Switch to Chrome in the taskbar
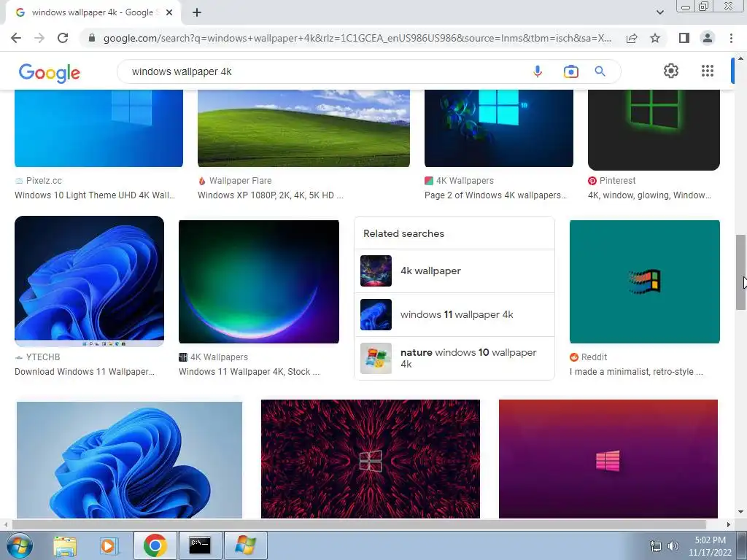This screenshot has height=560, width=747. pos(155,545)
